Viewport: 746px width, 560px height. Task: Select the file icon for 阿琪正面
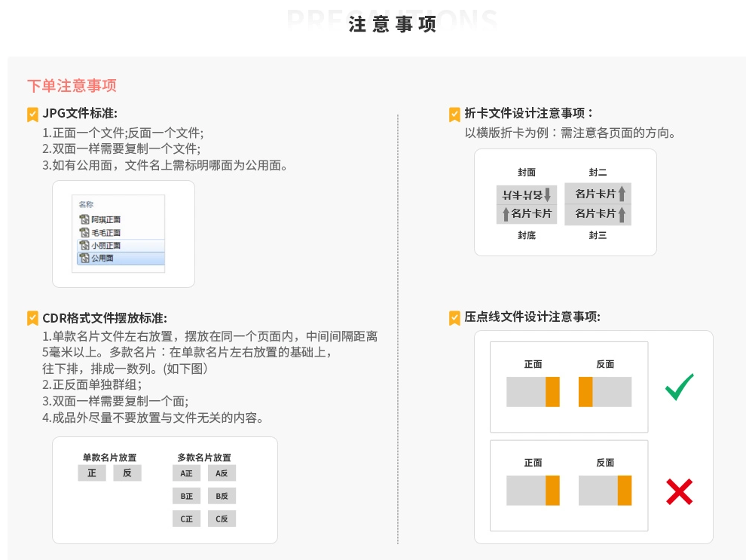point(84,219)
